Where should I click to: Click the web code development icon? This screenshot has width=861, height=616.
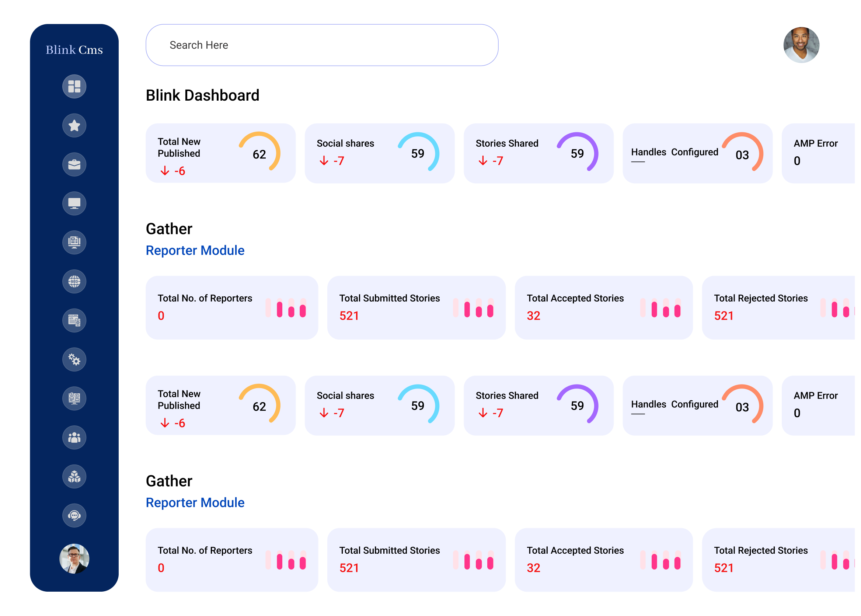(74, 320)
